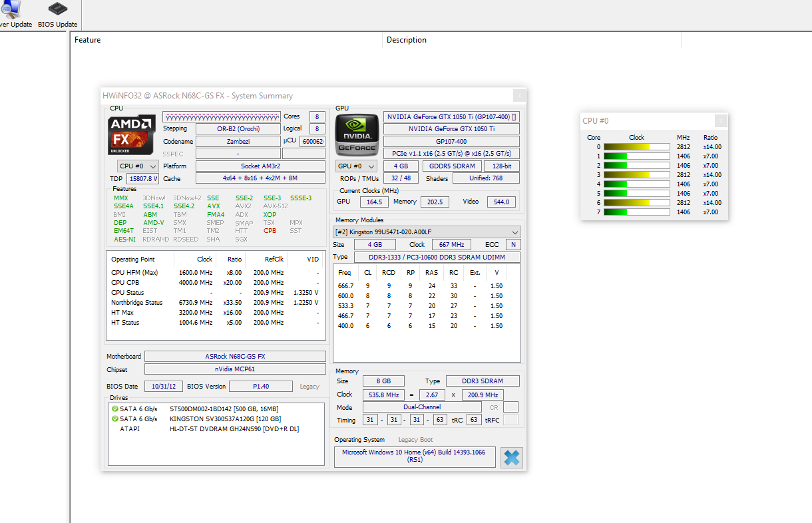Viewport: 812px width, 523px height.
Task: Click the AMD FX processor logo
Action: pos(132,136)
